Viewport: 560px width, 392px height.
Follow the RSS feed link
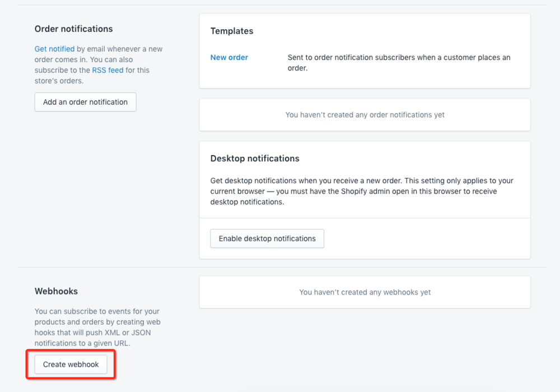pyautogui.click(x=108, y=71)
